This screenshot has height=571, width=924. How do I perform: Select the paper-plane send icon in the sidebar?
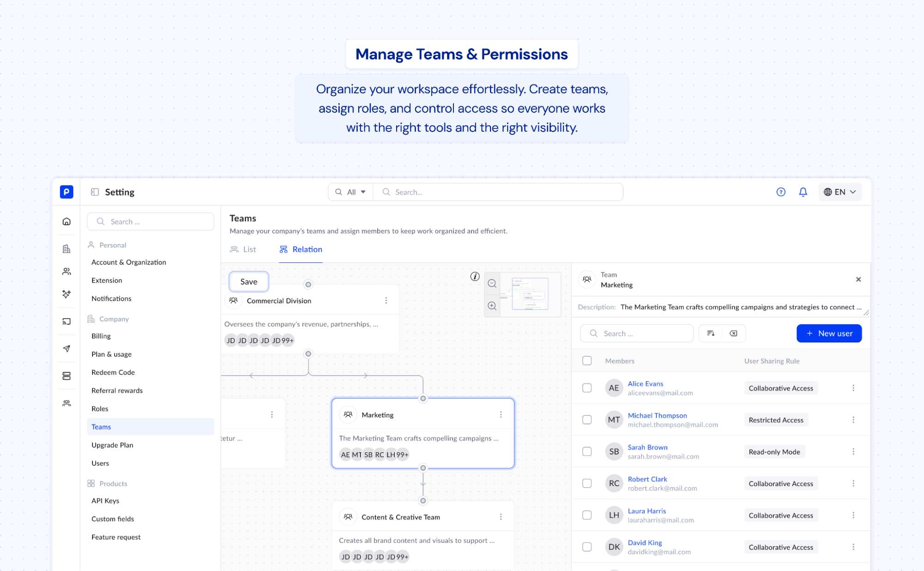coord(66,349)
